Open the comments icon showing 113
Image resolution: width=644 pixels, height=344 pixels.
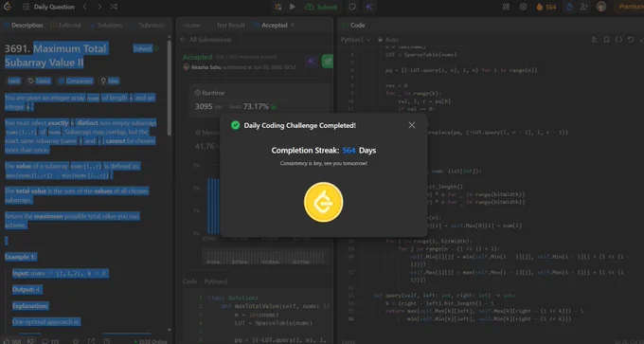click(50, 341)
